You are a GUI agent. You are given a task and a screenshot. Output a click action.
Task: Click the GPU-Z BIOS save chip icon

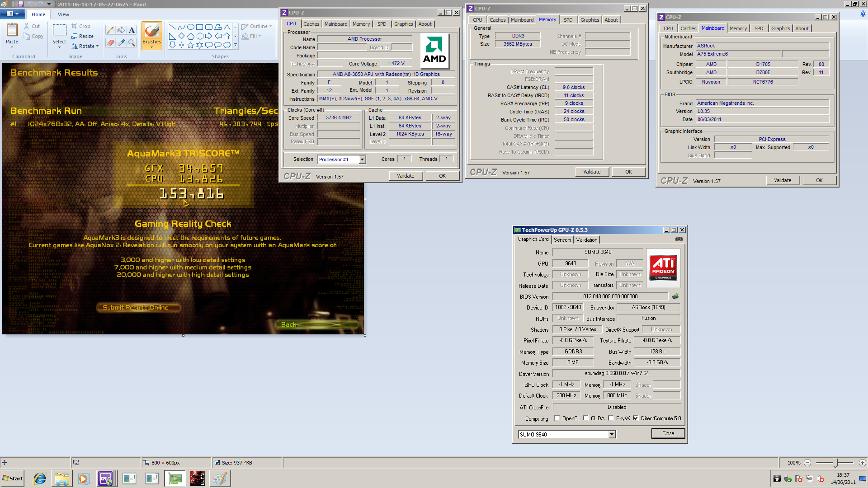pos(675,296)
